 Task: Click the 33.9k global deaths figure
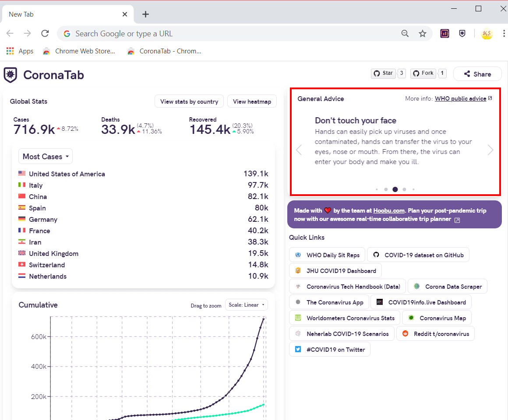(x=118, y=129)
